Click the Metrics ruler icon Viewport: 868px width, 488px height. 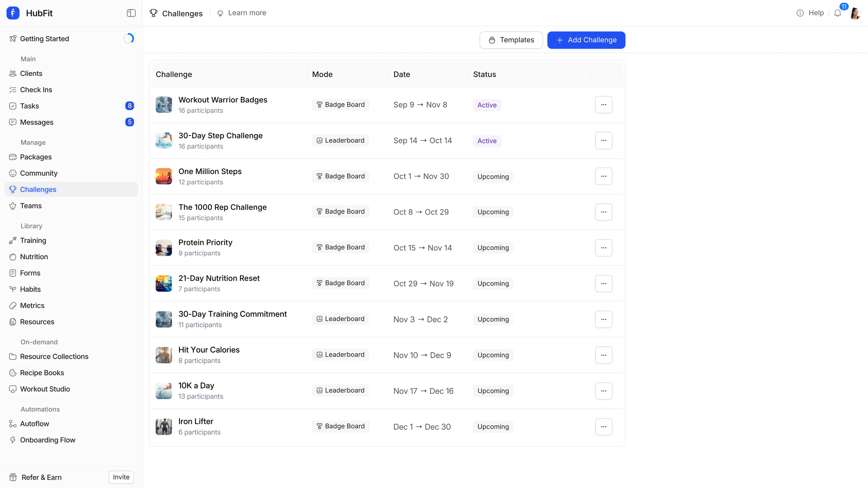pos(13,305)
